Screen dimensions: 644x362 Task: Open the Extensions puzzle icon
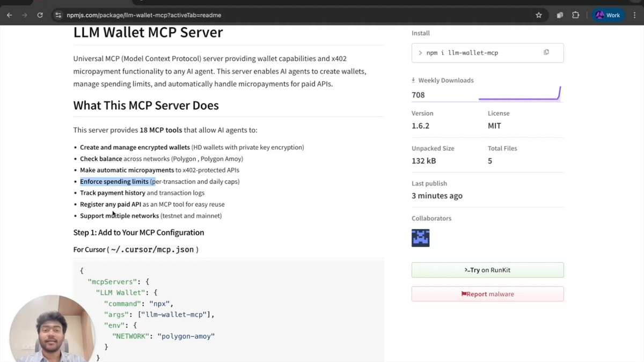click(x=575, y=15)
